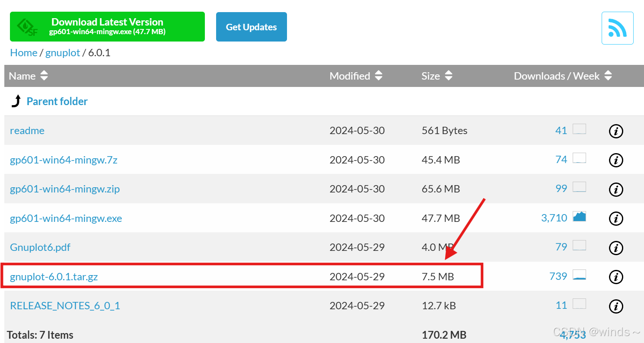This screenshot has width=644, height=343.
Task: View download chart for gp601-win64-mingw.zip
Action: 579,188
